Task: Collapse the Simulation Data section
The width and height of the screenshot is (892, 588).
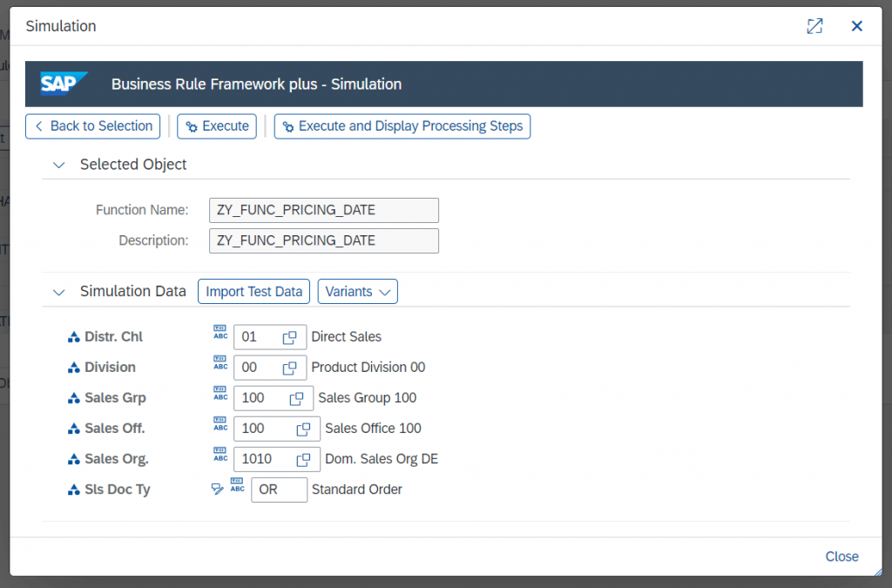Action: (x=58, y=293)
